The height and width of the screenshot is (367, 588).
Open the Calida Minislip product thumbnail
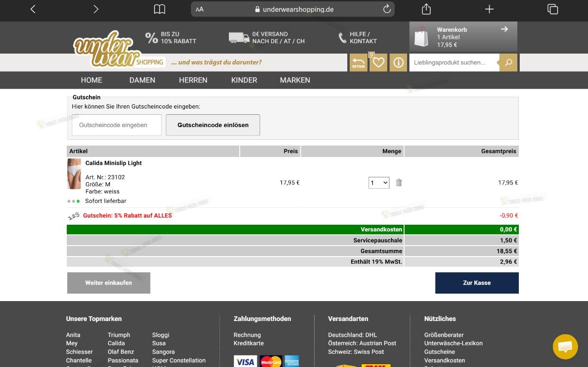(x=74, y=174)
